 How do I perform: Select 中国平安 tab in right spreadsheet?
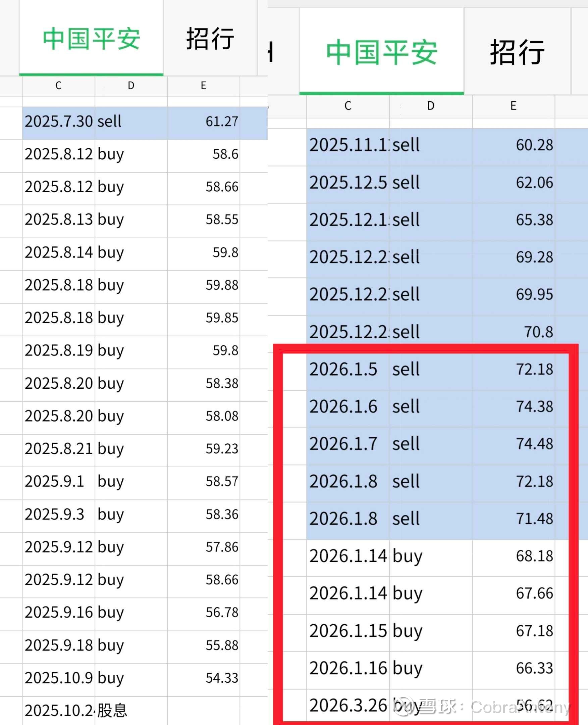click(x=381, y=51)
